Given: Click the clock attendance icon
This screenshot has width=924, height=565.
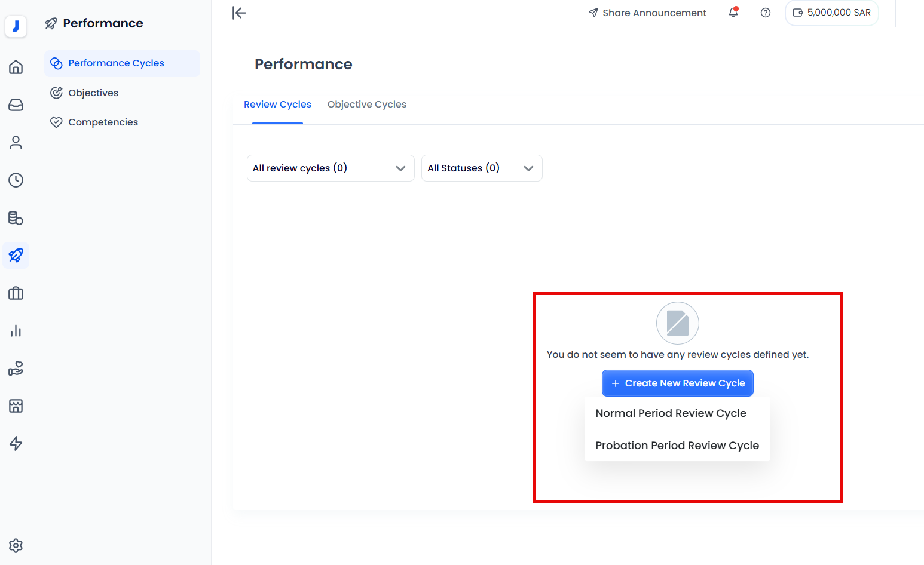Looking at the screenshot, I should (16, 180).
